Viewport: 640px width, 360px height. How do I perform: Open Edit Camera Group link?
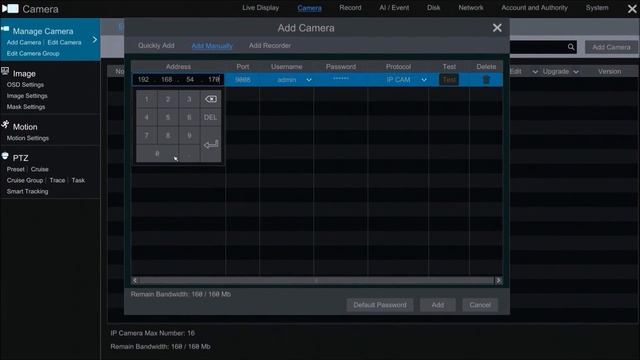click(x=33, y=53)
